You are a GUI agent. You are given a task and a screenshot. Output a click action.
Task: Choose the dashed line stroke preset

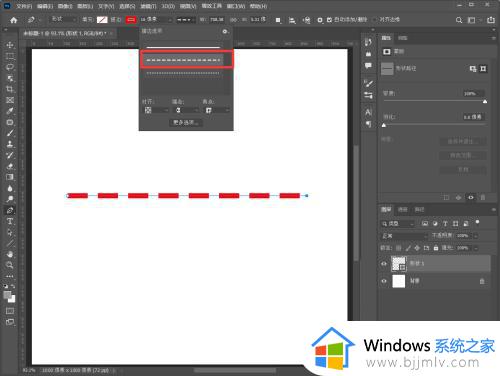pyautogui.click(x=183, y=60)
